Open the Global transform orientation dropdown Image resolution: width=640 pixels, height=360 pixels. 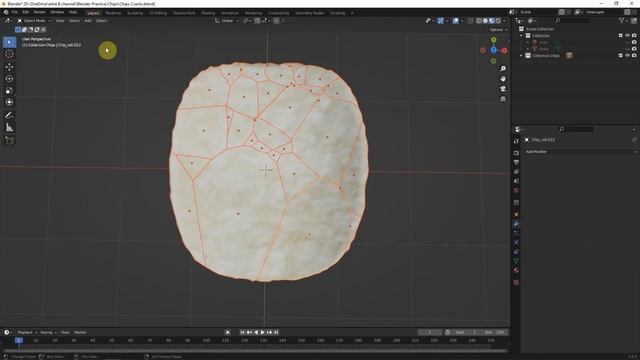coord(227,20)
